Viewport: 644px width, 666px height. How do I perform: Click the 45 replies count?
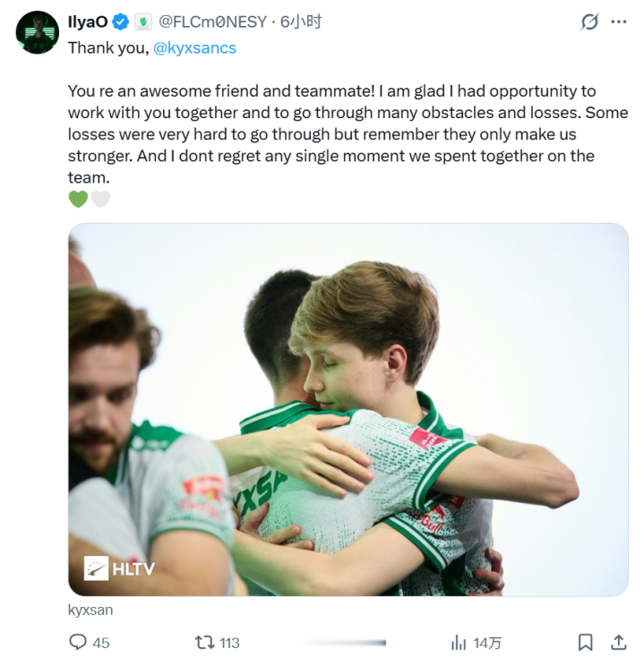click(x=101, y=643)
